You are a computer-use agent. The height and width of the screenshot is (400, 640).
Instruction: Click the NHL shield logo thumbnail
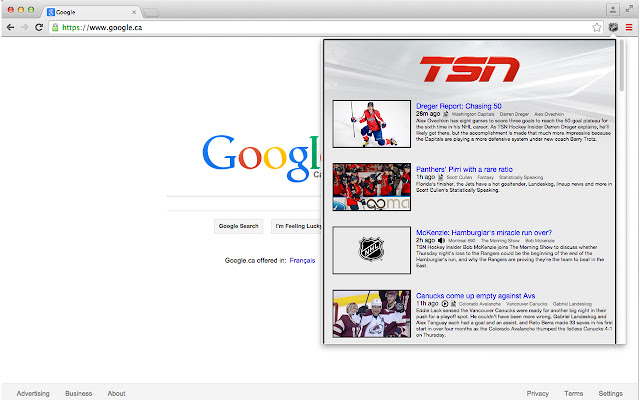click(371, 250)
